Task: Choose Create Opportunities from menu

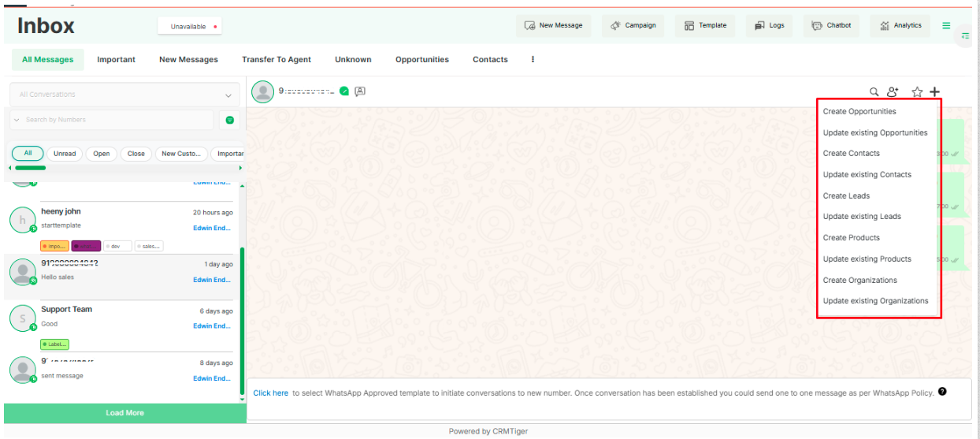Action: [x=859, y=111]
